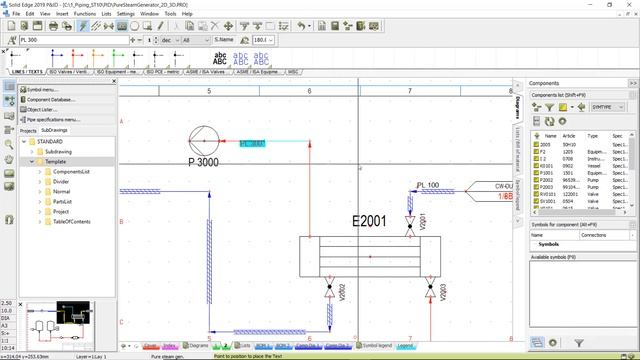Click the New document toolbar icon
The image size is (640, 360).
pos(11,26)
